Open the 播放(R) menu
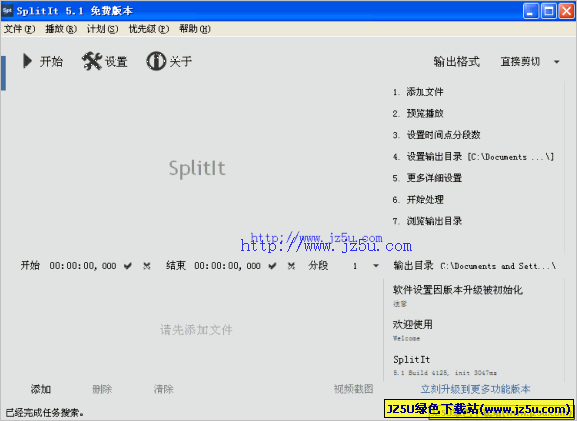The height and width of the screenshot is (421, 577). pos(61,29)
